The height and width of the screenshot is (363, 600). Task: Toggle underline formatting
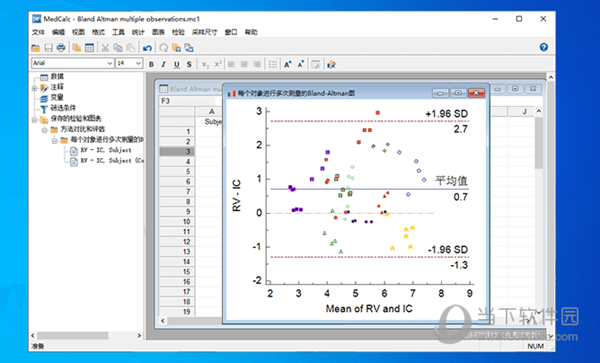176,65
